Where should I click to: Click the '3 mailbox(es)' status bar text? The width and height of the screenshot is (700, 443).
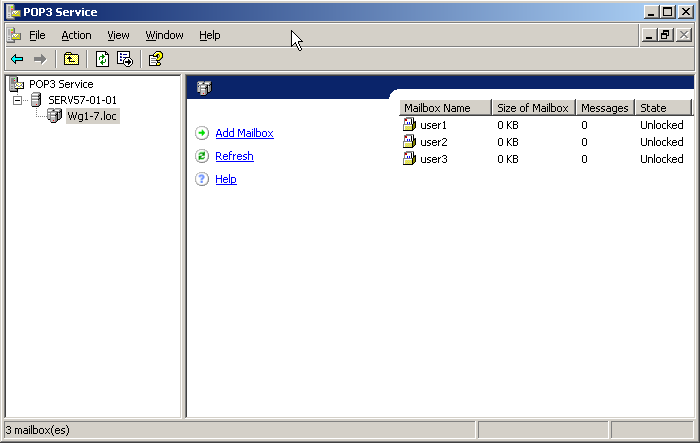click(38, 430)
